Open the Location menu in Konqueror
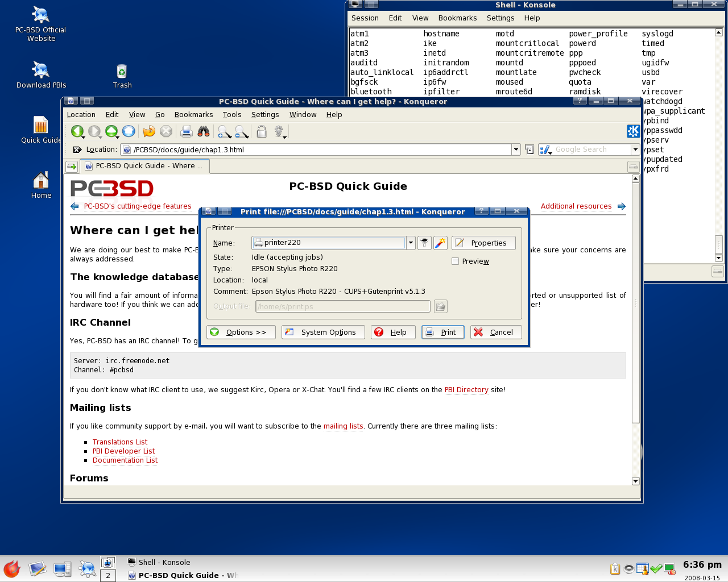 (x=81, y=115)
